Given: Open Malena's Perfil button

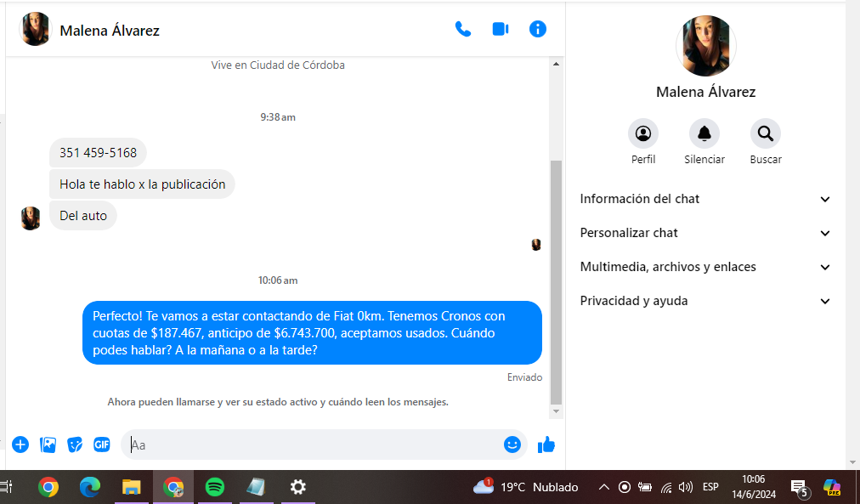Looking at the screenshot, I should click(x=643, y=134).
